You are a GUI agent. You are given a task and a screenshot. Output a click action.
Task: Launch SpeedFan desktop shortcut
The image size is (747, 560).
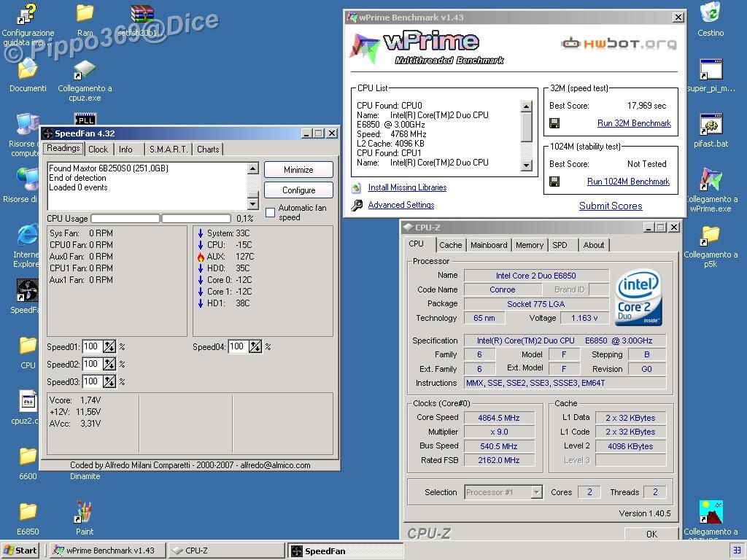(x=27, y=290)
